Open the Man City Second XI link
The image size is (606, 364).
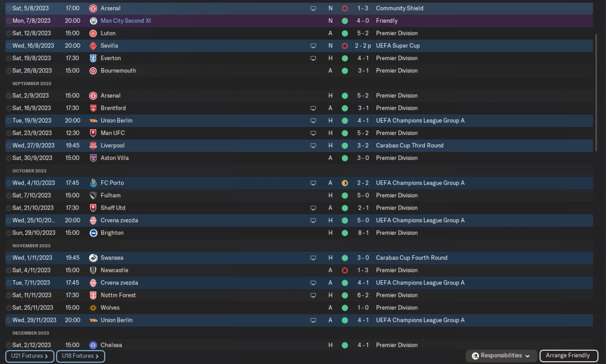pyautogui.click(x=126, y=21)
